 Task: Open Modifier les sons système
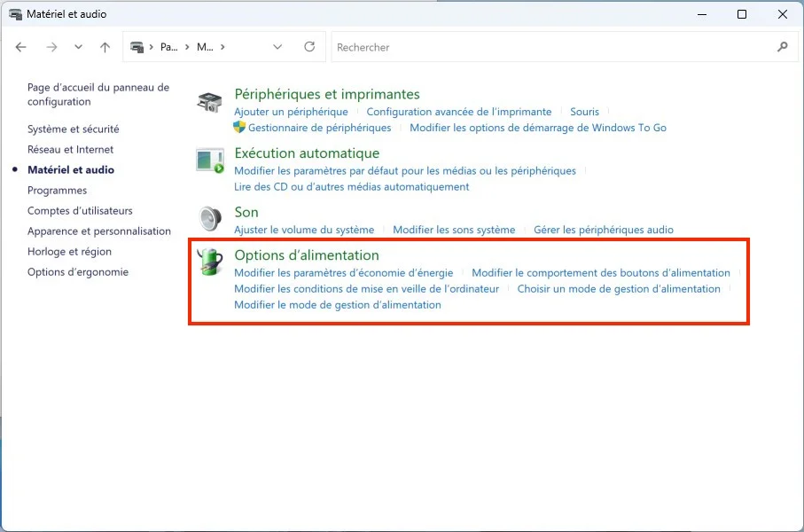(x=454, y=230)
